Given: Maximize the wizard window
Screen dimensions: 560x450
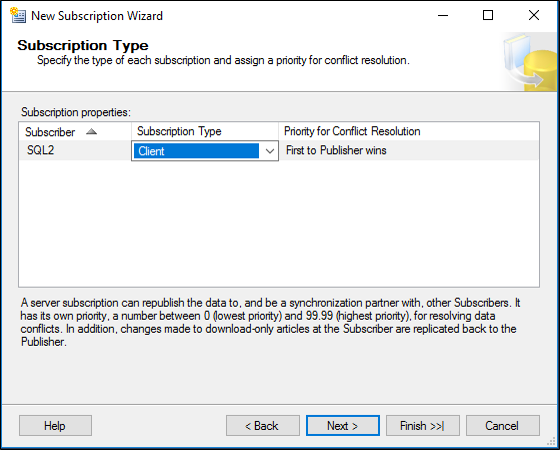Looking at the screenshot, I should [x=488, y=15].
